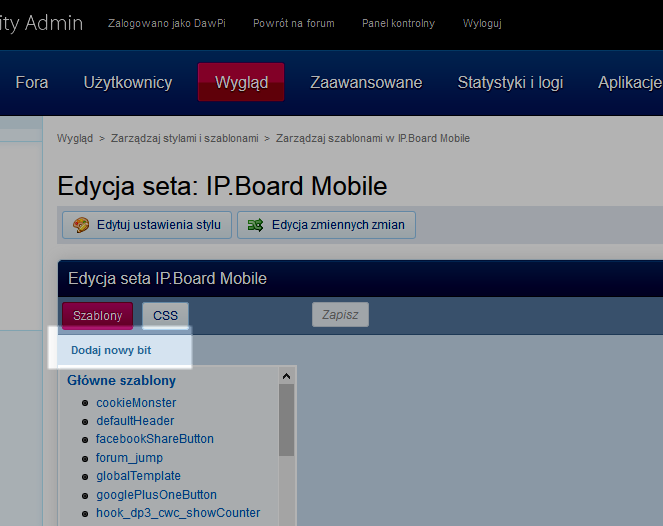Switch to the Szablony tab
663x526 pixels.
[98, 315]
